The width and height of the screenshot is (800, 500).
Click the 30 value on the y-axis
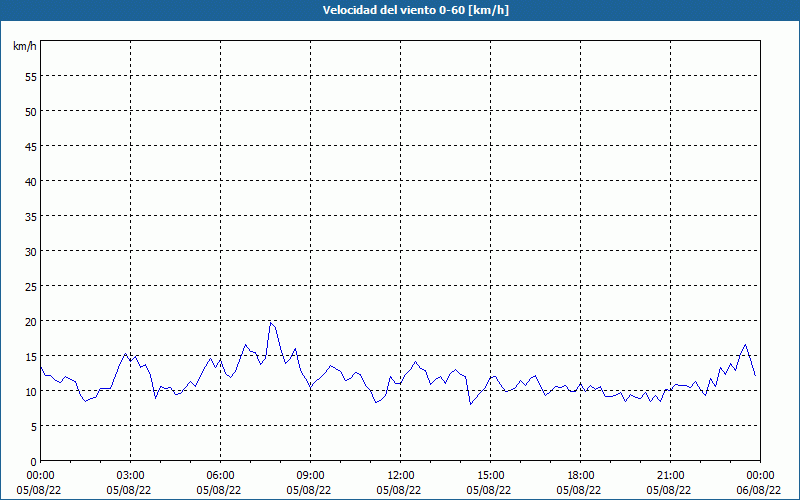tap(31, 252)
